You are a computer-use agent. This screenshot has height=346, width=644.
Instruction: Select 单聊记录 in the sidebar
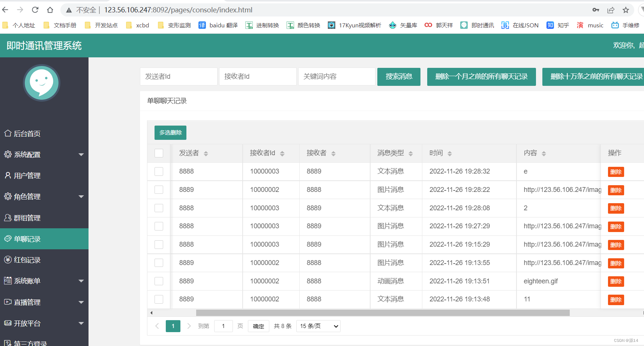click(x=44, y=239)
